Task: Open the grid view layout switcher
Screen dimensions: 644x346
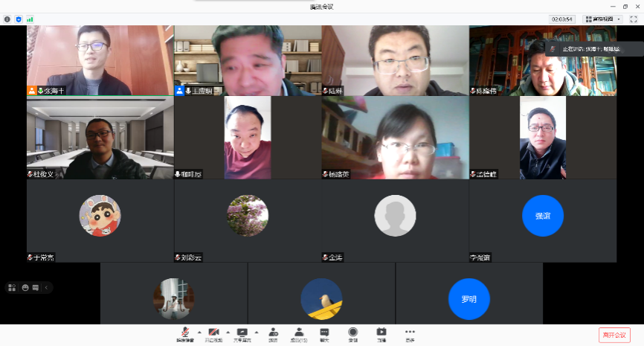Action: [x=602, y=19]
